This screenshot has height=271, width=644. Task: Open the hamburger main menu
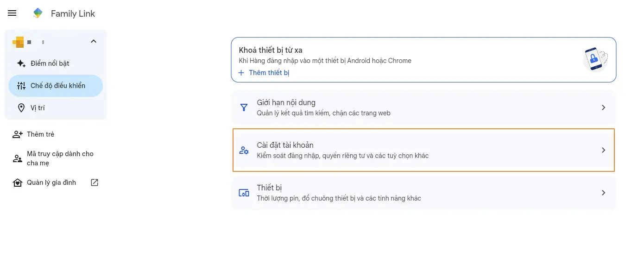[13, 13]
